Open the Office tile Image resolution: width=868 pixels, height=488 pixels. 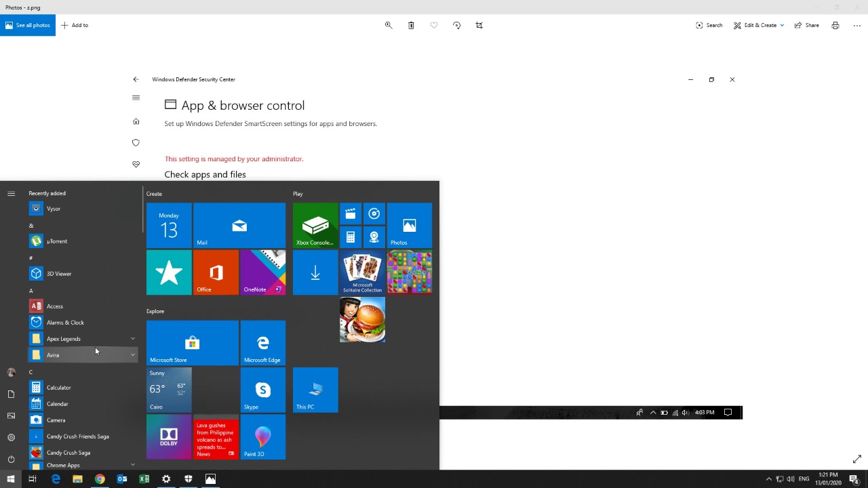(x=216, y=272)
